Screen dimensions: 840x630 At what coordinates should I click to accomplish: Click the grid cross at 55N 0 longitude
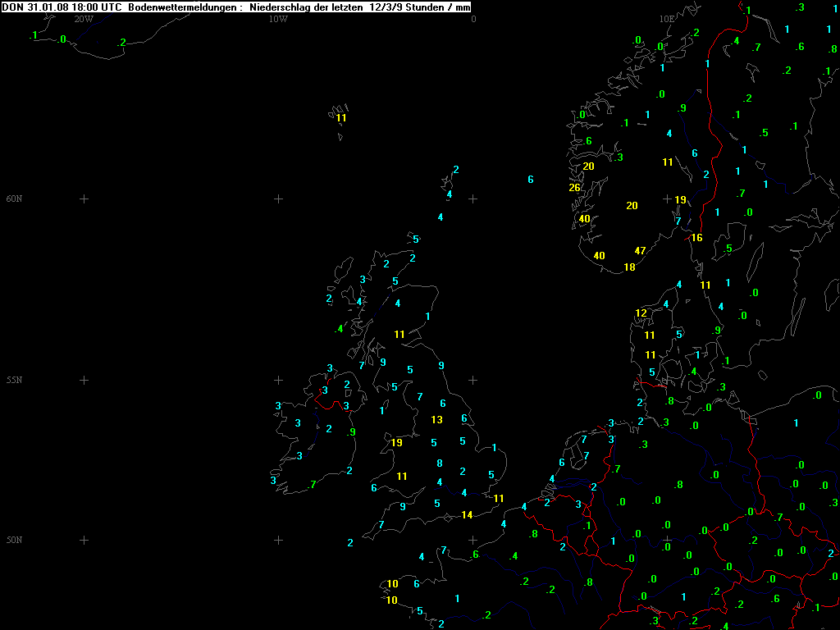tap(473, 380)
